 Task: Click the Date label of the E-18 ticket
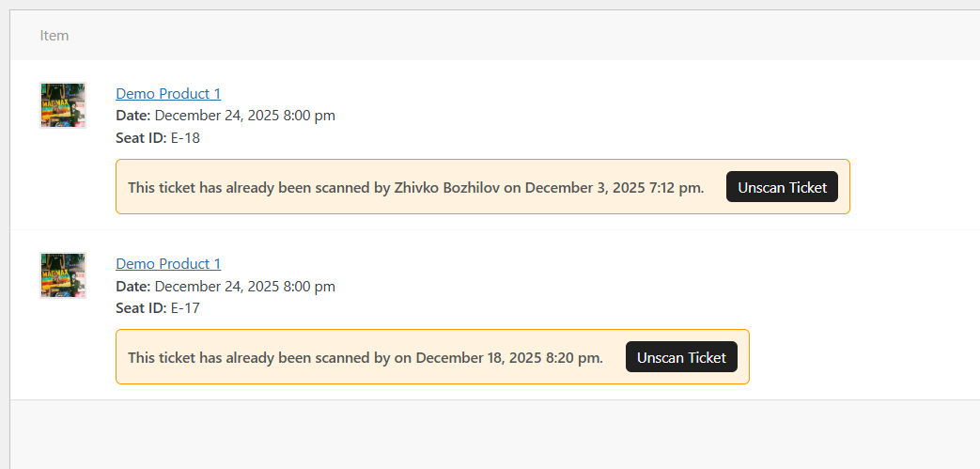tap(133, 116)
